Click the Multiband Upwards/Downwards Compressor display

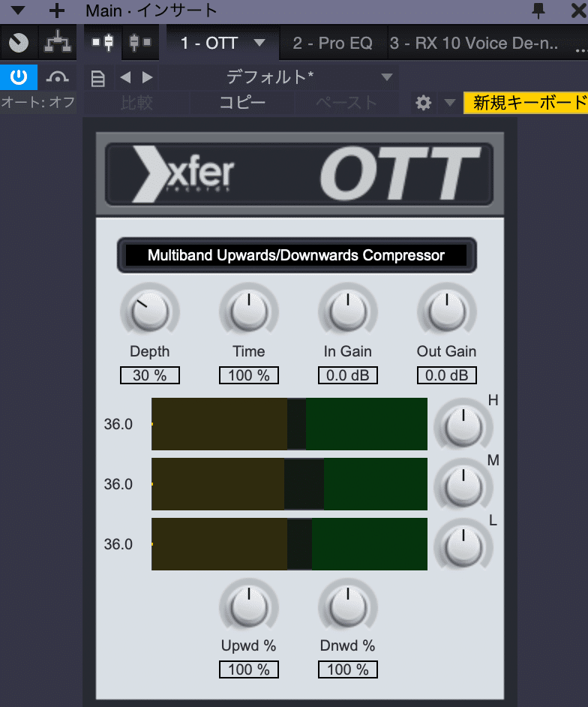click(x=296, y=255)
